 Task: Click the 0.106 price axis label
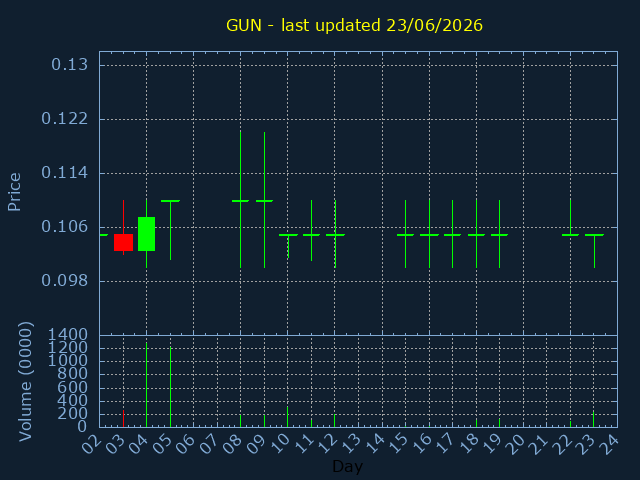pyautogui.click(x=64, y=227)
